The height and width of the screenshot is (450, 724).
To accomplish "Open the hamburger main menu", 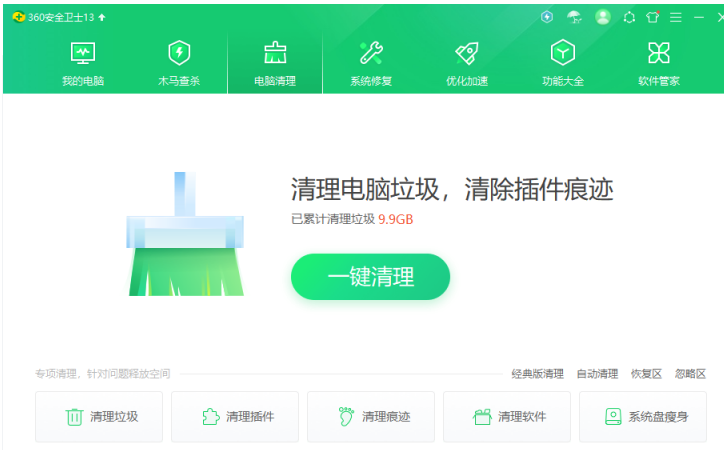I will coord(675,17).
